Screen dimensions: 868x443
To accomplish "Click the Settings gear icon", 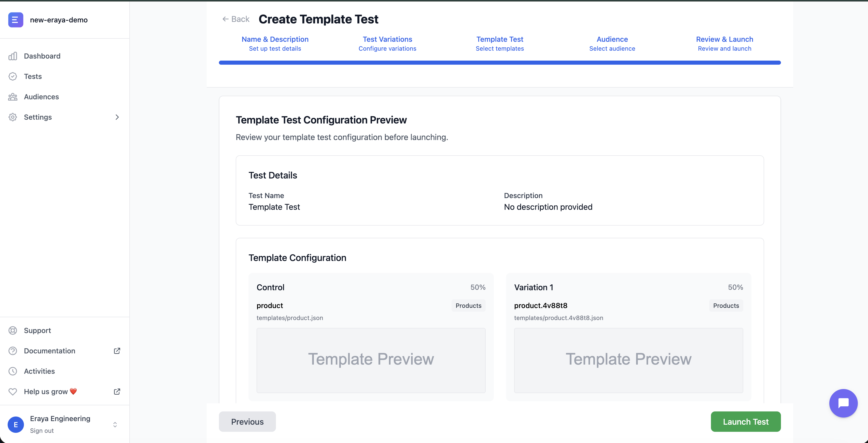I will point(13,117).
